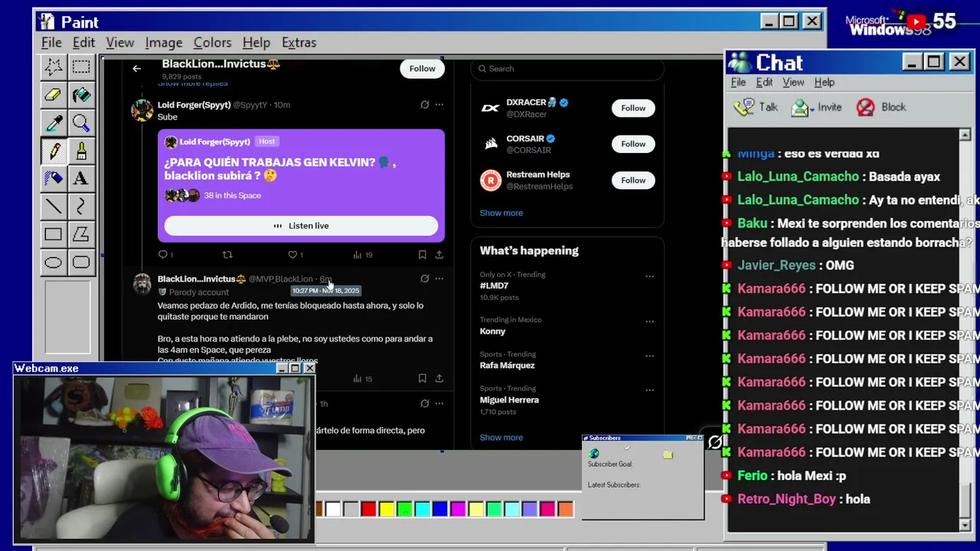Open the Colors menu in Paint
980x551 pixels.
point(212,43)
